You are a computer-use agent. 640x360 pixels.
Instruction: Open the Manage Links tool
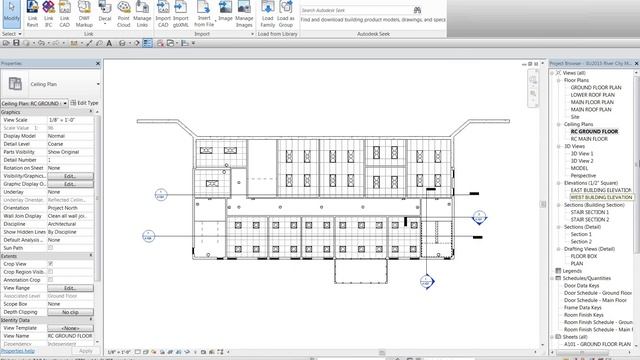click(142, 14)
